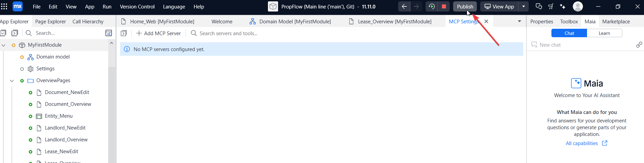
Task: Click the Settings gear icon in tree
Action: click(x=31, y=69)
